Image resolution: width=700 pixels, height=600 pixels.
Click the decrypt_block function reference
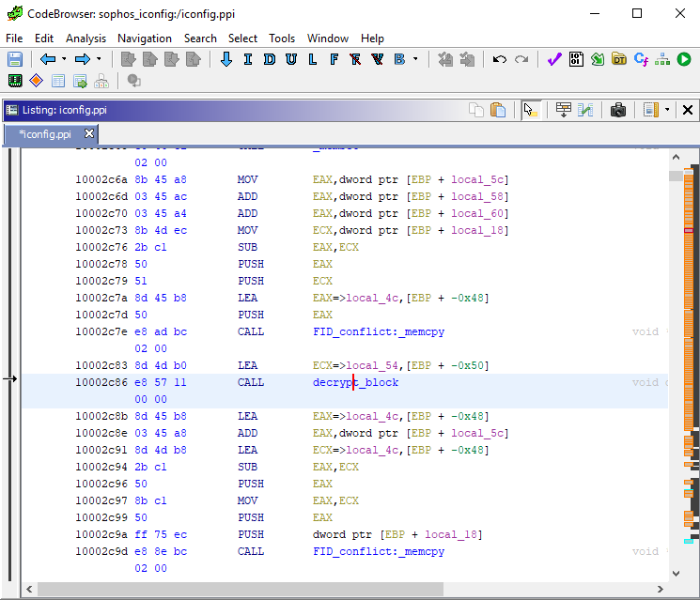point(355,382)
